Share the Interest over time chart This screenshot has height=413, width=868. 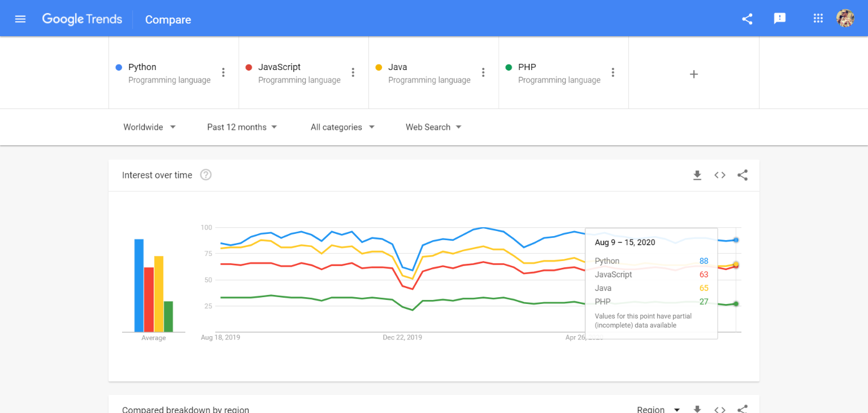(743, 175)
